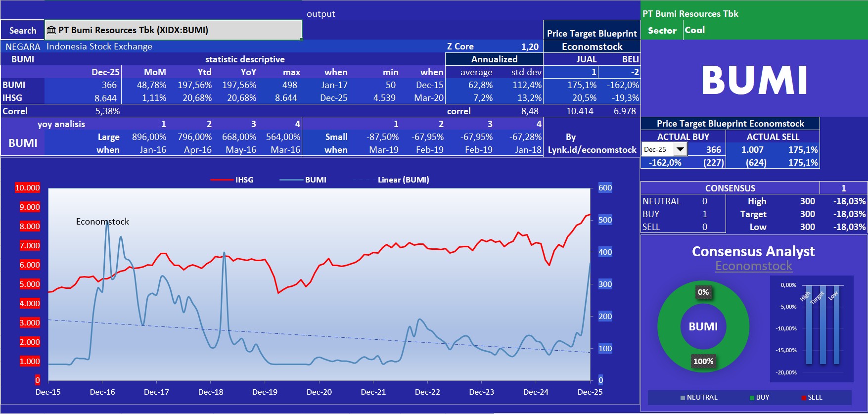The image size is (868, 414).
Task: Select the High bar in consensus chart
Action: tap(809, 326)
